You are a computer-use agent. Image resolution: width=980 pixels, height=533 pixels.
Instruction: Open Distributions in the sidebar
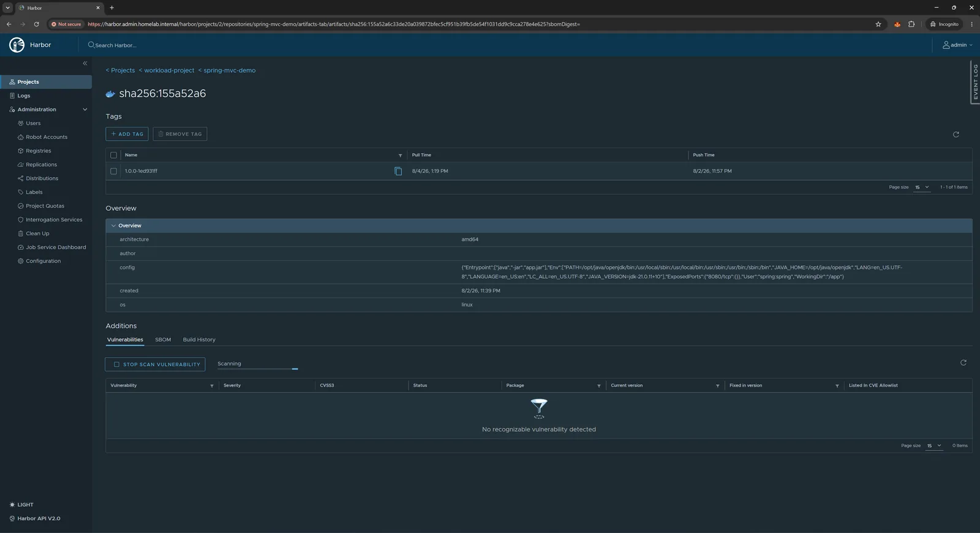[x=42, y=178]
